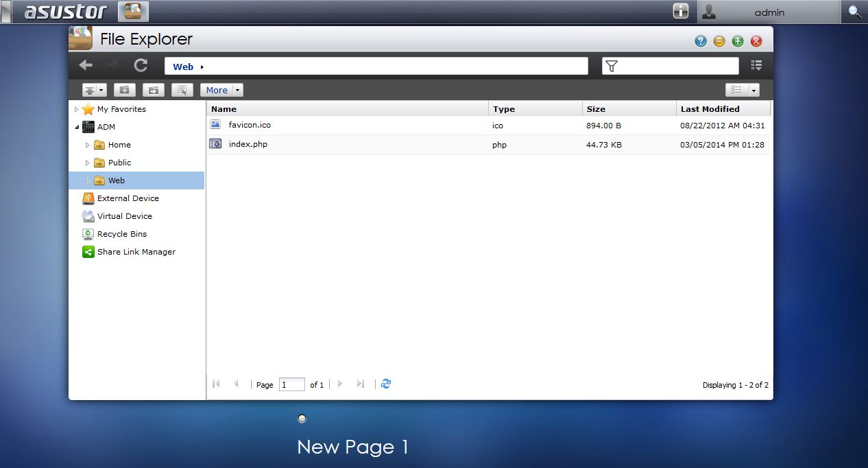868x468 pixels.
Task: Open Virtual Device in sidebar
Action: tap(125, 216)
